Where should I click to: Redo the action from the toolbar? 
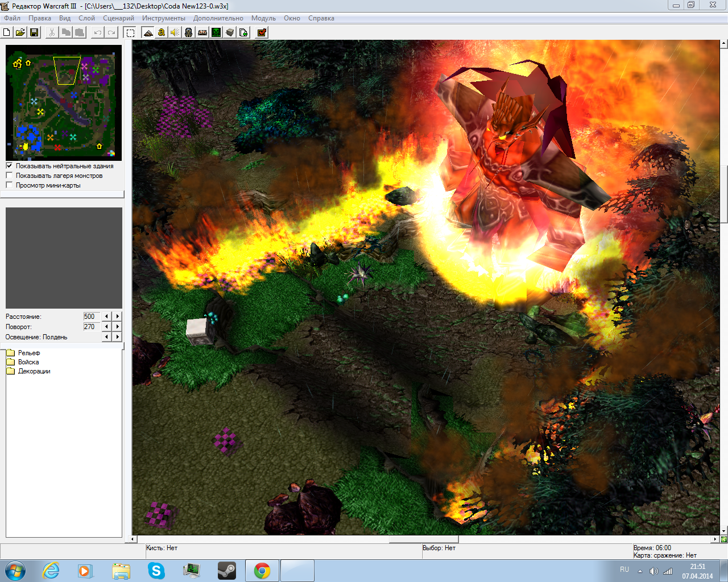tap(111, 32)
